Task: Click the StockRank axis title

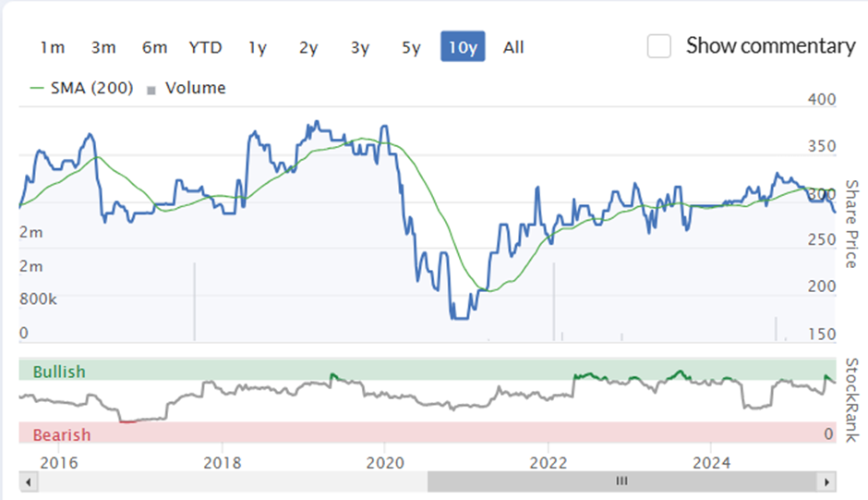Action: tap(852, 400)
